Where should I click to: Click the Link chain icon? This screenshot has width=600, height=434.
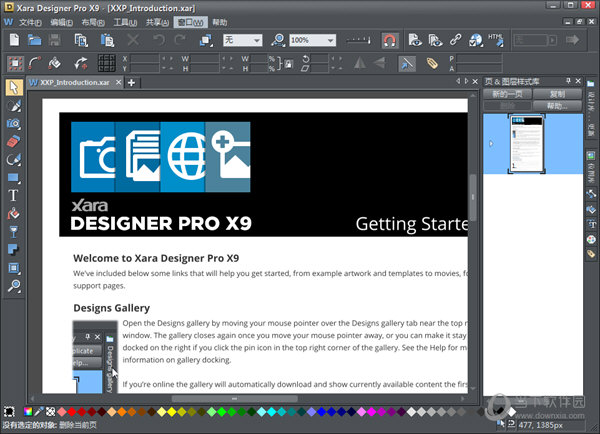click(x=455, y=40)
